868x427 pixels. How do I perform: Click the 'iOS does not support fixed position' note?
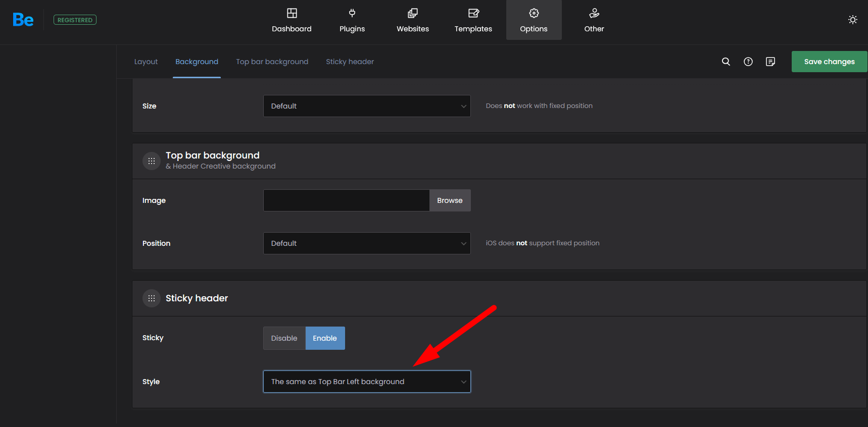(x=543, y=243)
